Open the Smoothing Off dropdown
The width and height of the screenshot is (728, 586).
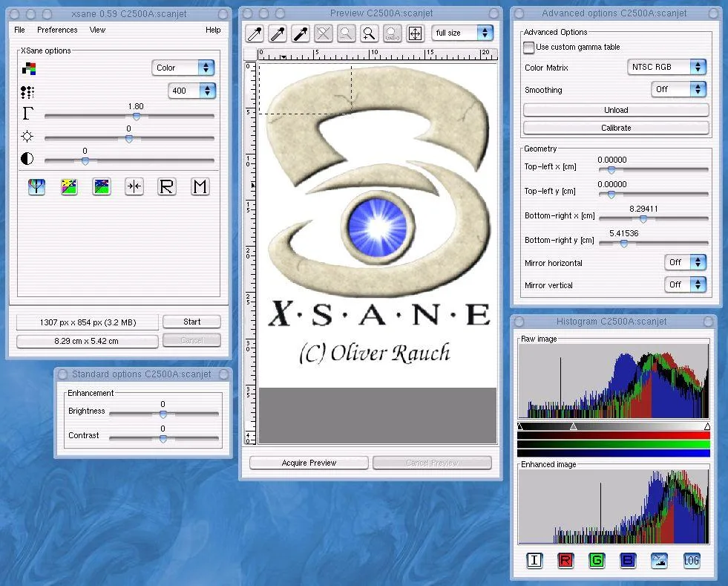click(679, 89)
